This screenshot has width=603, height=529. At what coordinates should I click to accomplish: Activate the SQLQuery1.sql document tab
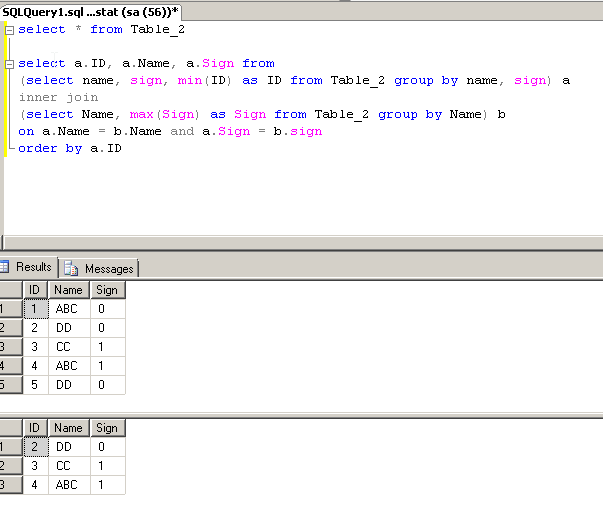click(x=90, y=9)
